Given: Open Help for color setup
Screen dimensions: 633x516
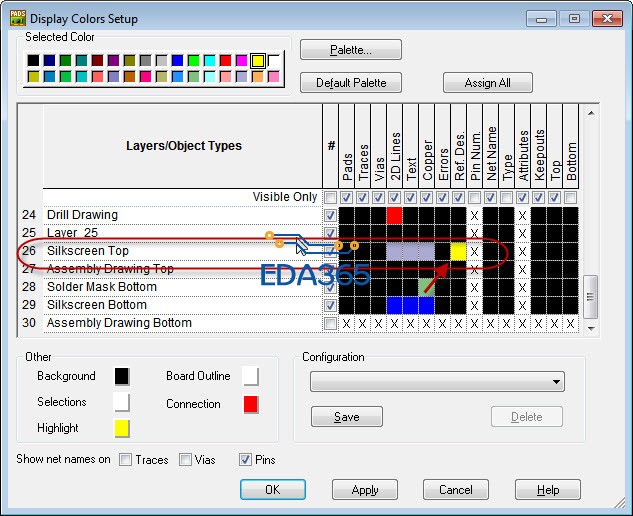Looking at the screenshot, I should tap(548, 490).
